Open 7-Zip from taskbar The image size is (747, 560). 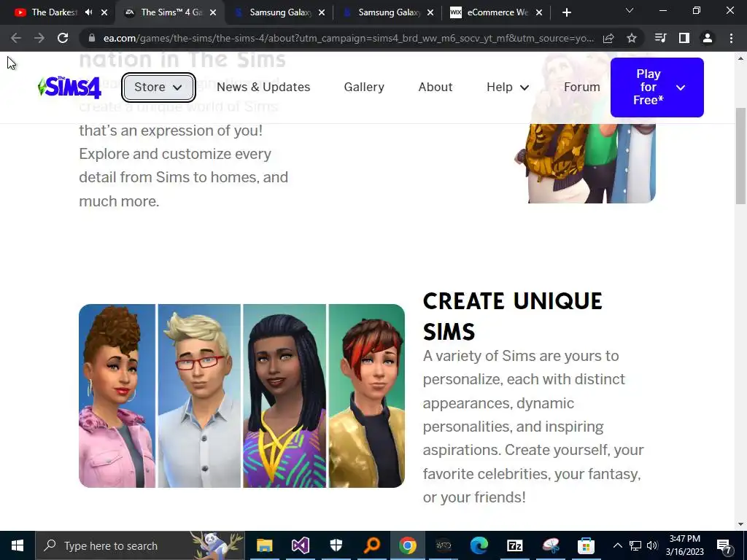515,545
